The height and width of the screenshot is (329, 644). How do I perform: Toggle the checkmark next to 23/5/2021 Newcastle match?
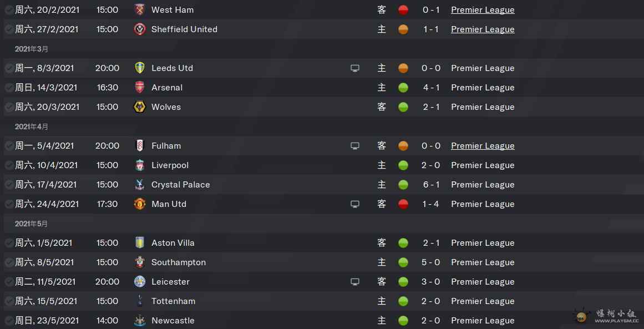pos(9,320)
